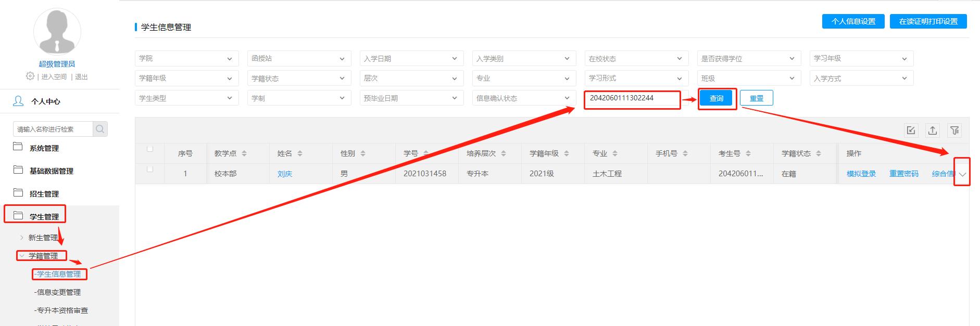This screenshot has width=980, height=326.
Task: Click folder icon of 基础数据管理
Action: pyautogui.click(x=18, y=170)
